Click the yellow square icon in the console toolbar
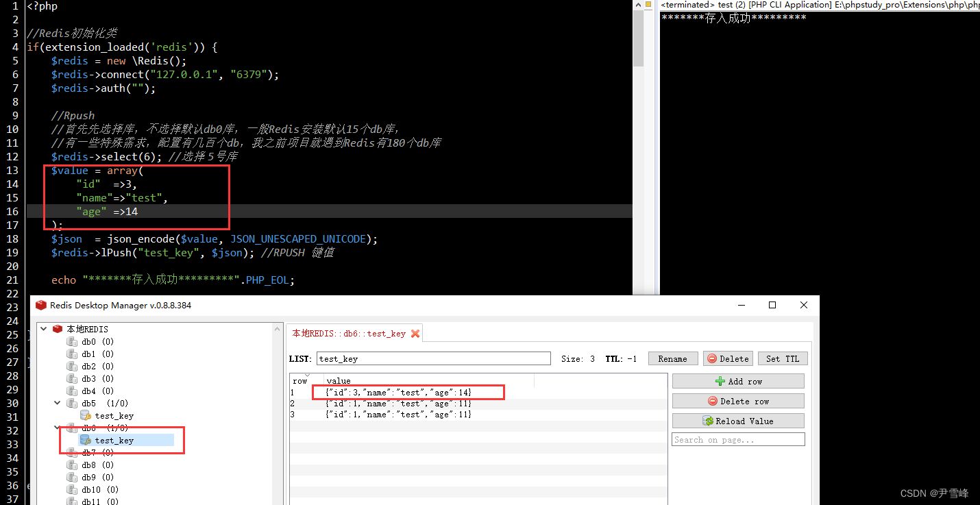The image size is (980, 505). [648, 4]
